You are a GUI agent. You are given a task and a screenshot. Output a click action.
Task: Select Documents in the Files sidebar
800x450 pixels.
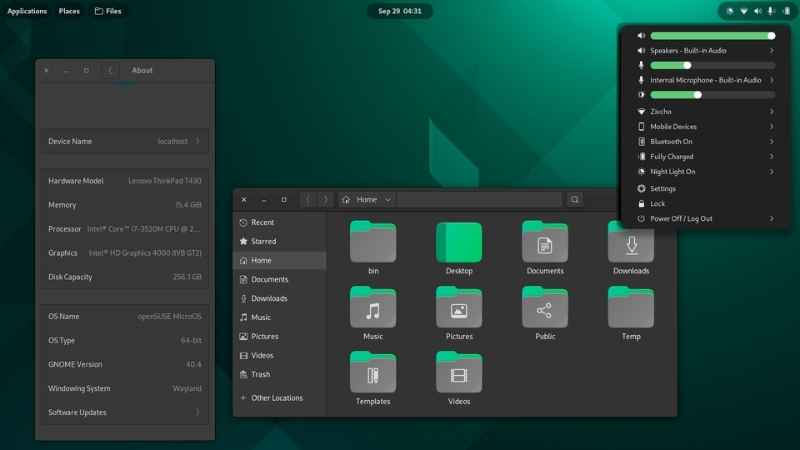(x=280, y=280)
